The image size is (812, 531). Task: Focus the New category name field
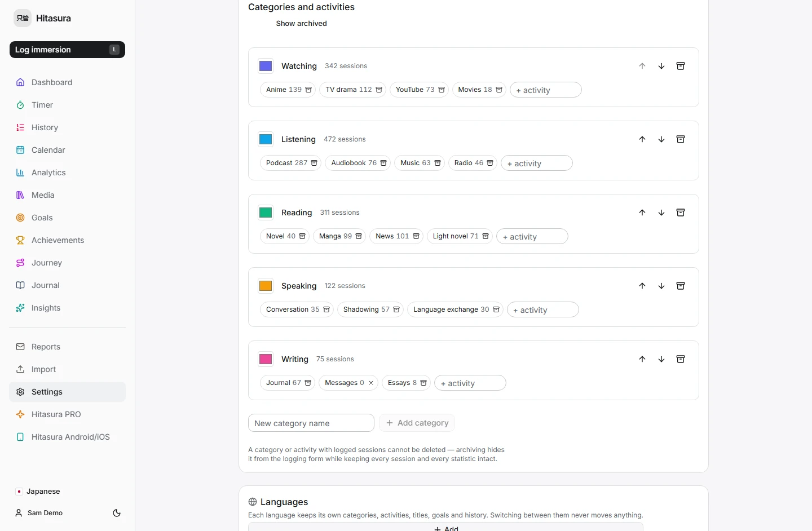[311, 423]
